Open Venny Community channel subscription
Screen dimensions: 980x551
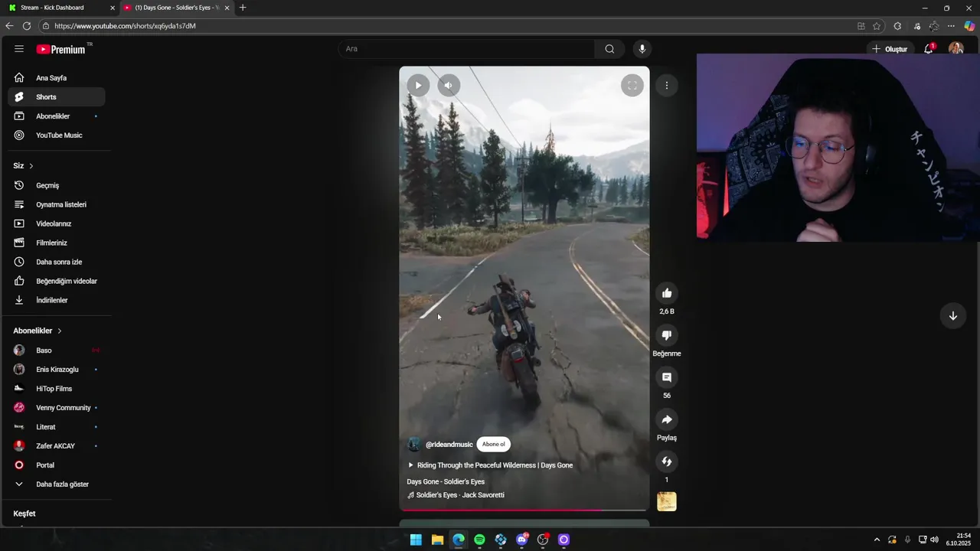point(57,408)
